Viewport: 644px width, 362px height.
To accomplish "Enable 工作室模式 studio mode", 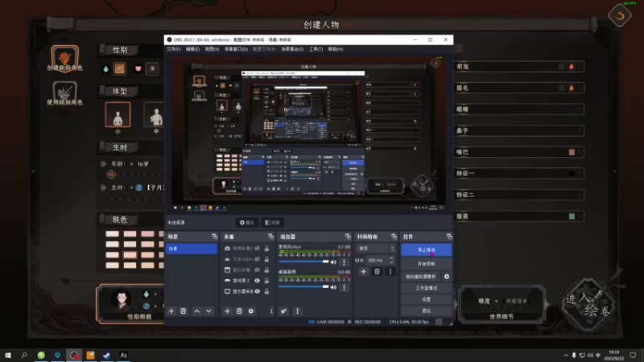I will tap(426, 288).
